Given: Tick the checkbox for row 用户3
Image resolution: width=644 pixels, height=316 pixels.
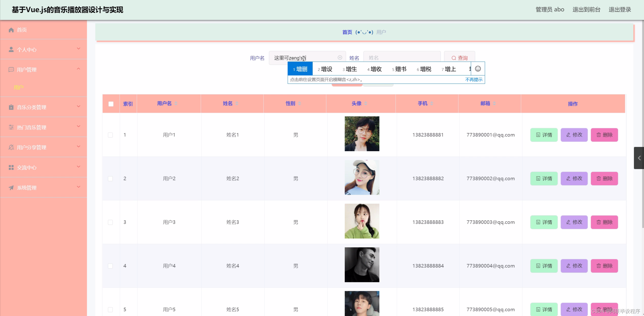Looking at the screenshot, I should tap(110, 222).
